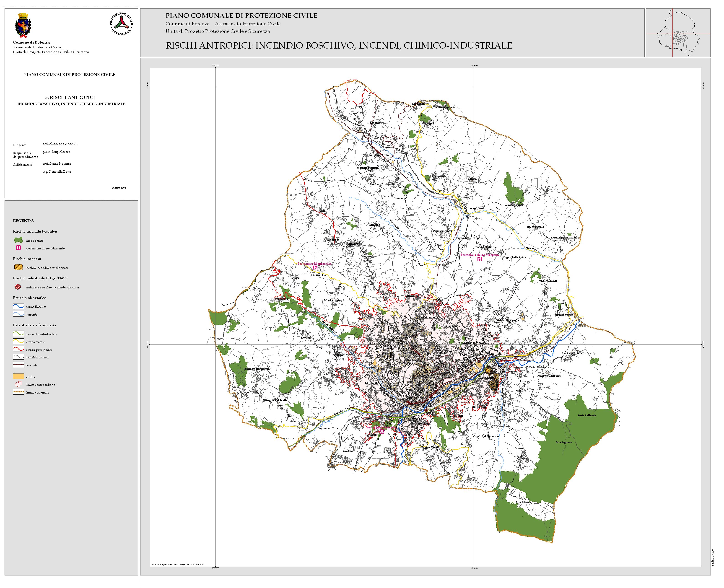Click the Montegrosso label in forest area
Image resolution: width=724 pixels, height=588 pixels.
[x=564, y=442]
